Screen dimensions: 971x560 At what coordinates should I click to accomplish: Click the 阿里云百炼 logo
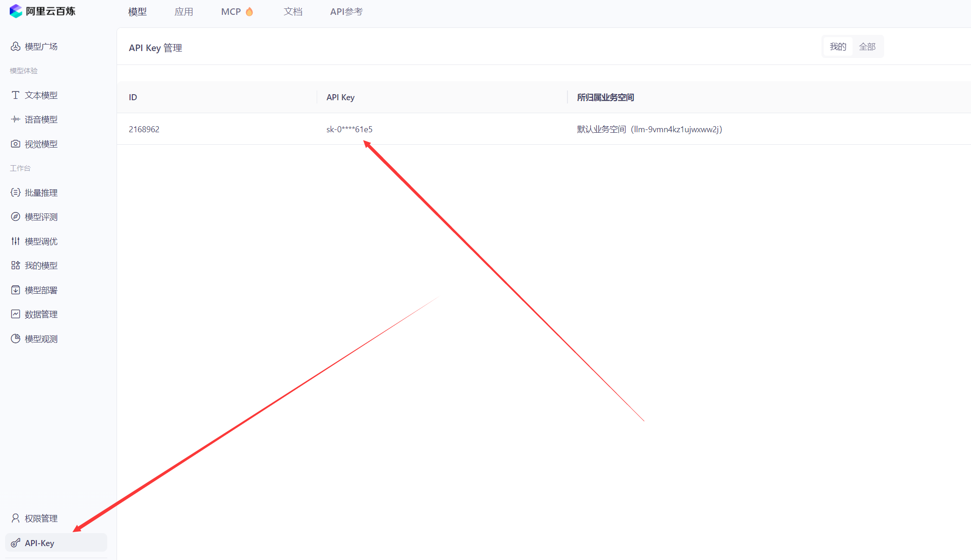click(x=42, y=11)
